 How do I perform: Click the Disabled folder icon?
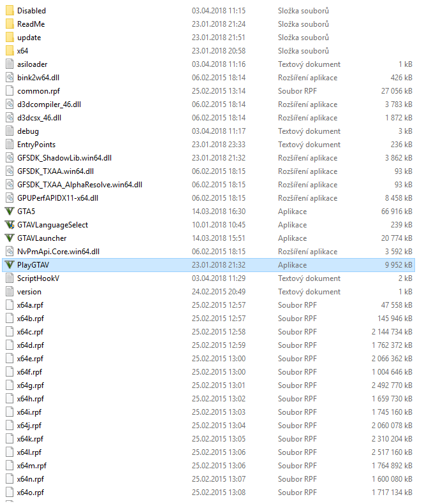pos(10,11)
